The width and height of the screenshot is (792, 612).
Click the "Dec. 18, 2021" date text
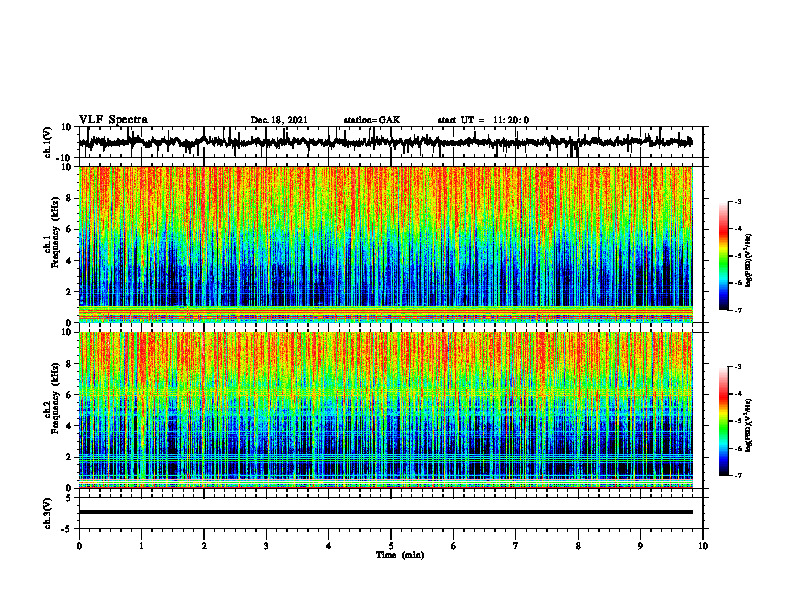coord(279,120)
